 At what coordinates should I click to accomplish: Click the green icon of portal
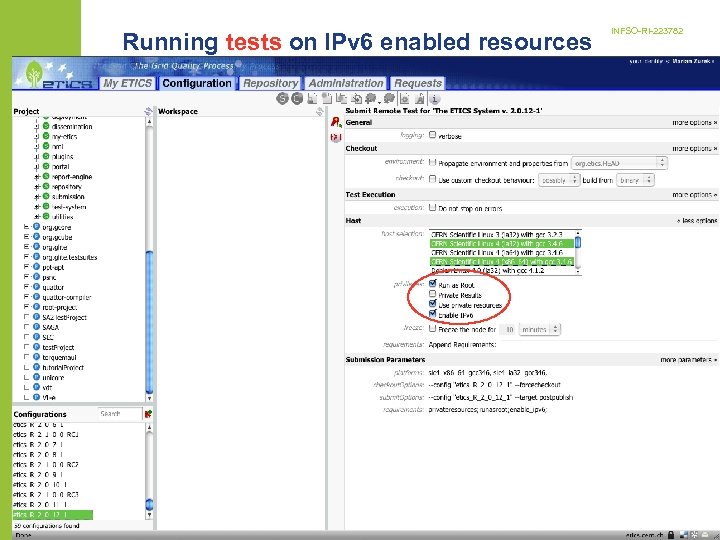tap(46, 166)
